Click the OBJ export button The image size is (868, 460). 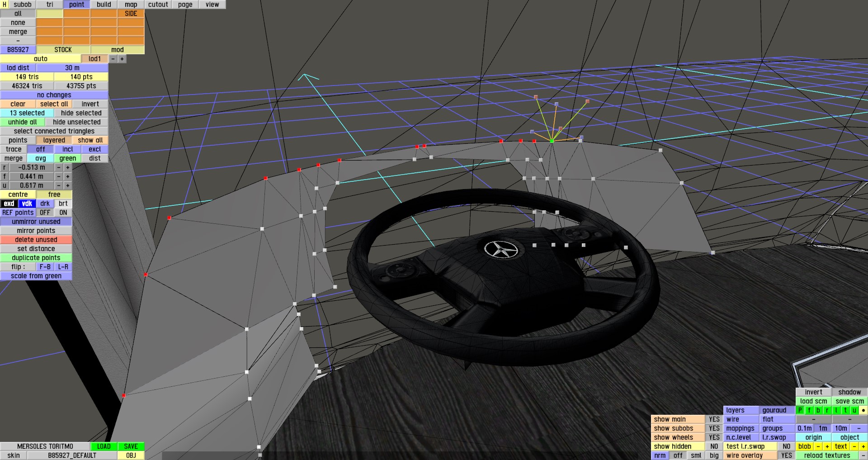(x=131, y=455)
